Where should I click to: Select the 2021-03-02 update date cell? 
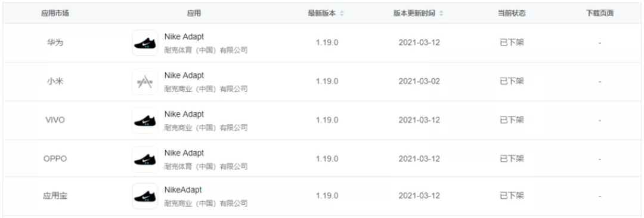point(419,81)
